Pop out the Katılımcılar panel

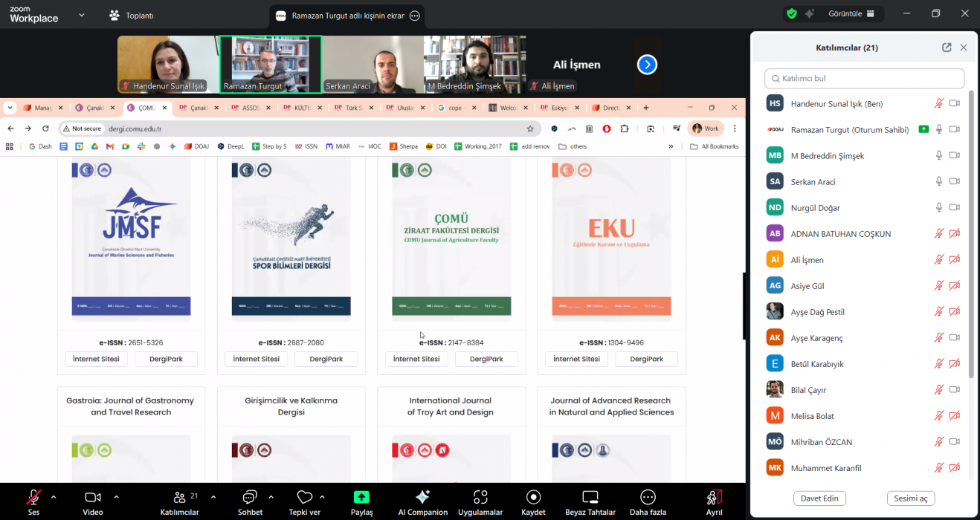pyautogui.click(x=947, y=48)
